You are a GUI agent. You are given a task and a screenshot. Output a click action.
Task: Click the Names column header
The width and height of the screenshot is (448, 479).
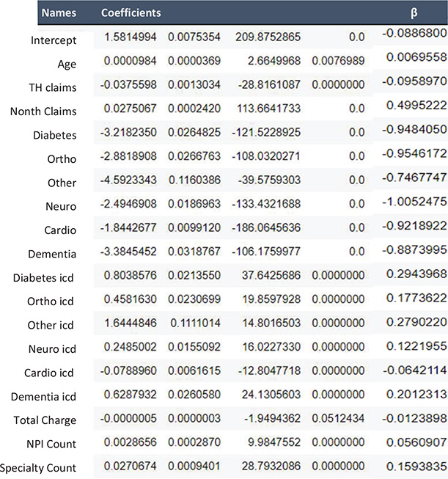click(57, 13)
